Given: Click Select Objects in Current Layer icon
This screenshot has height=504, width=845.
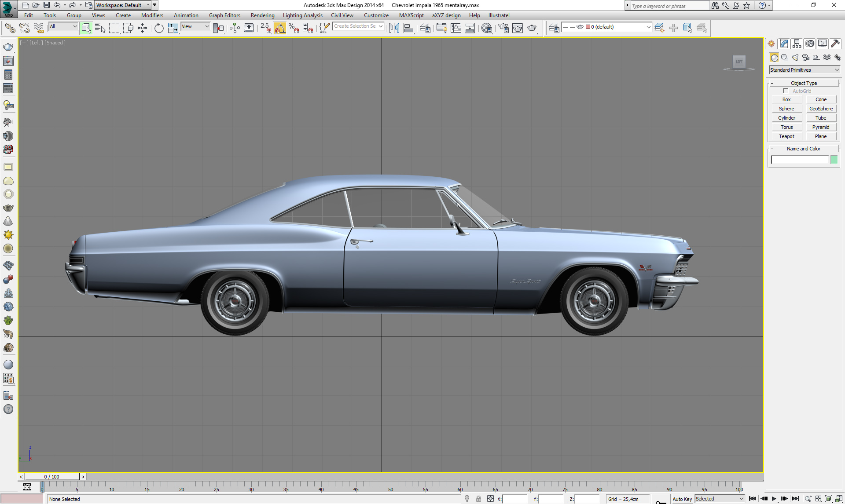Looking at the screenshot, I should coord(687,28).
